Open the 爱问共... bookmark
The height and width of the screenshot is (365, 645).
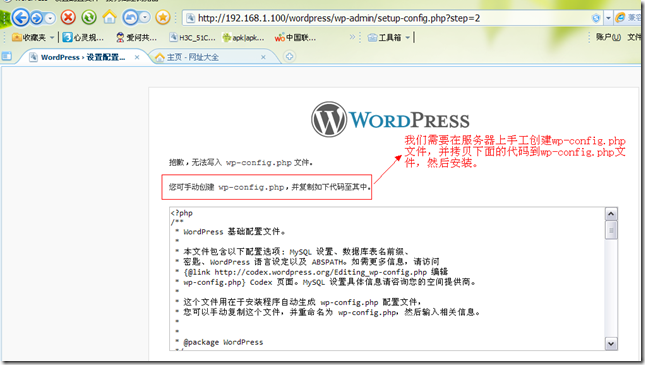137,37
